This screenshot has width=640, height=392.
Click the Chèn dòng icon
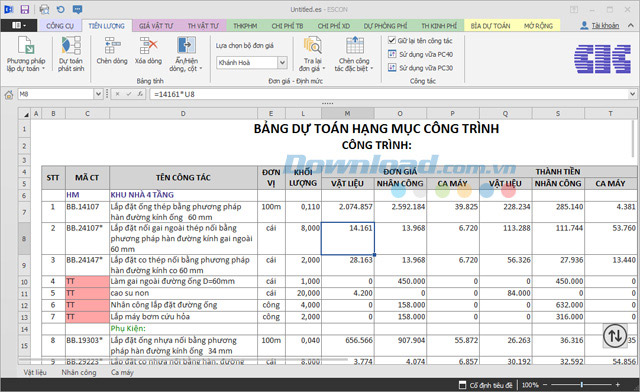(112, 51)
